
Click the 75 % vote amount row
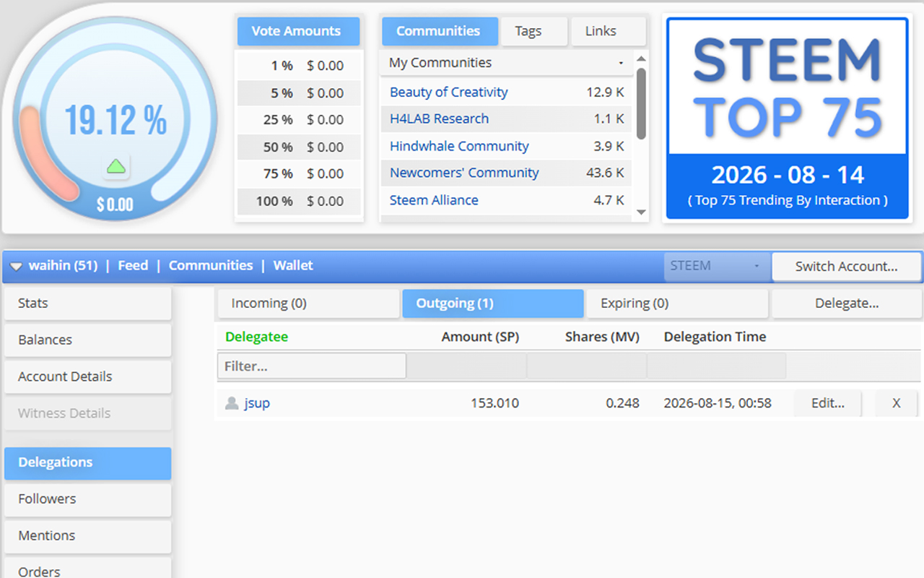[x=299, y=174]
